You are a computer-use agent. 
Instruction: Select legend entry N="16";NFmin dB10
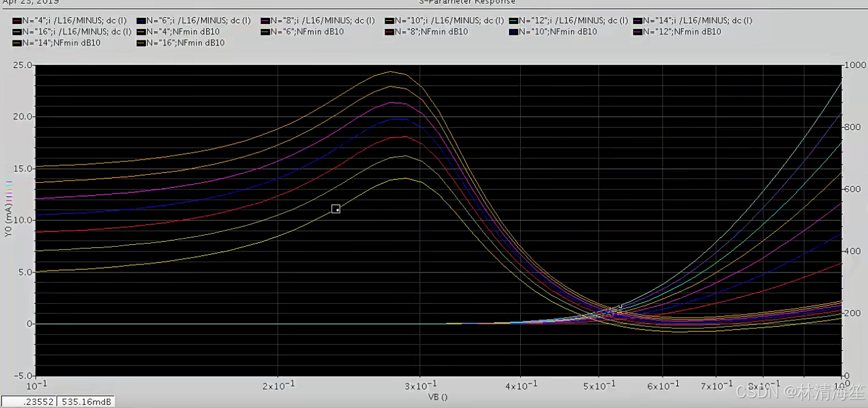pyautogui.click(x=181, y=43)
